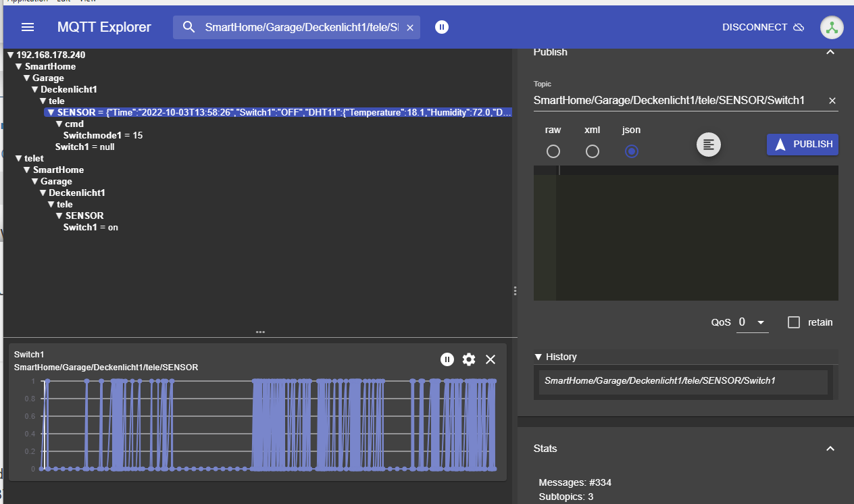Image resolution: width=854 pixels, height=504 pixels.
Task: Pause the Switch1 chart updates
Action: [447, 359]
